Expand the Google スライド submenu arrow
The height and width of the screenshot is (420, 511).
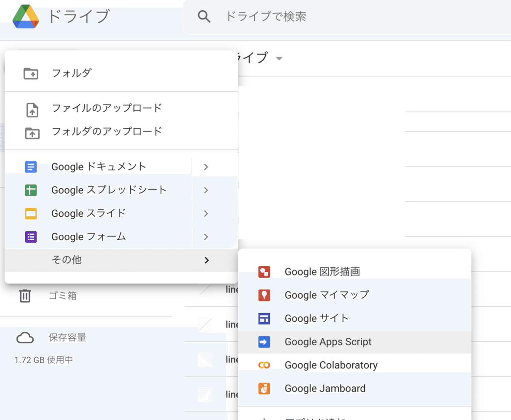point(206,213)
